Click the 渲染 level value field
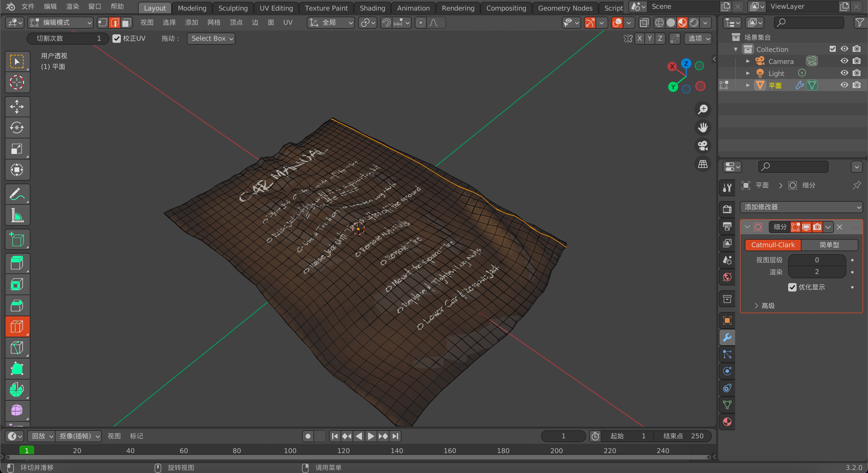The height and width of the screenshot is (473, 868). point(817,272)
